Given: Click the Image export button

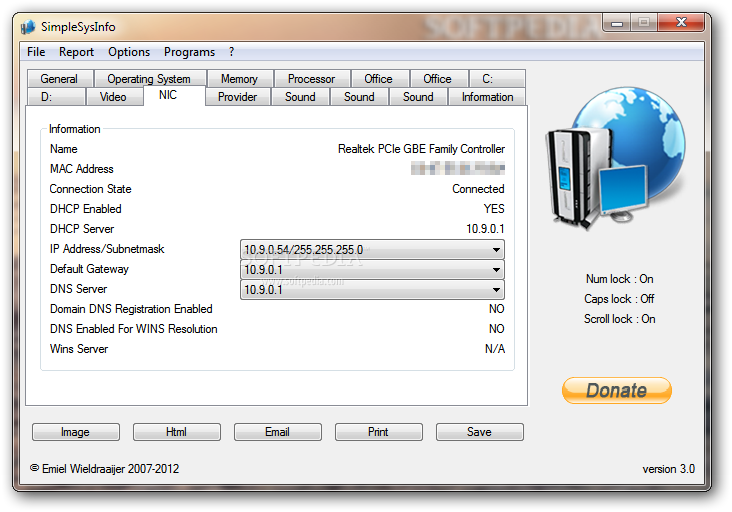Looking at the screenshot, I should [76, 432].
